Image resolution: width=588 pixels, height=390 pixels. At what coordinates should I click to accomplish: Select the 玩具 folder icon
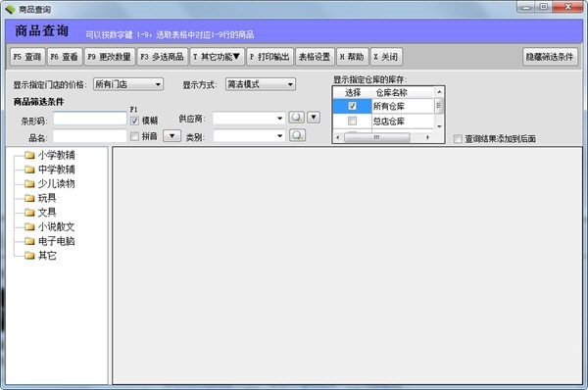[29, 198]
